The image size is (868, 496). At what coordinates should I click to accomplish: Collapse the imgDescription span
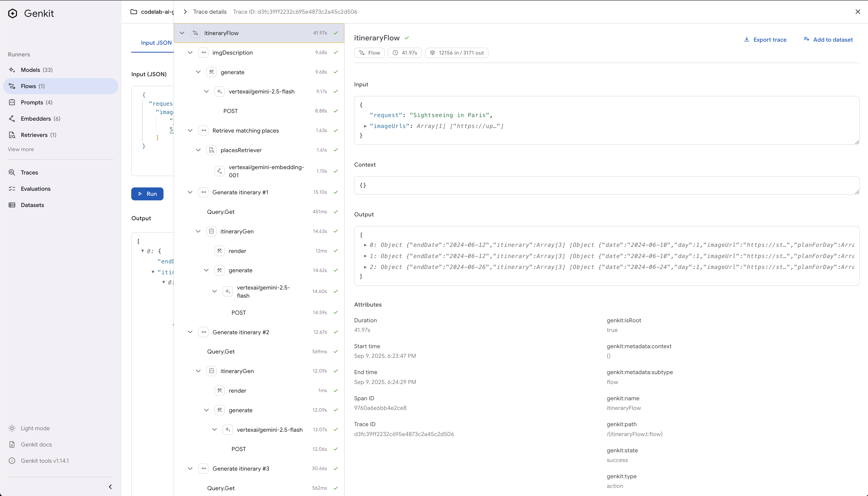tap(190, 53)
